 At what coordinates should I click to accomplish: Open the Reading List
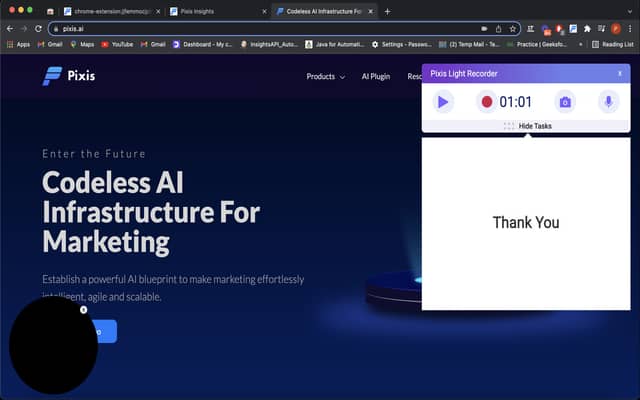pyautogui.click(x=612, y=44)
